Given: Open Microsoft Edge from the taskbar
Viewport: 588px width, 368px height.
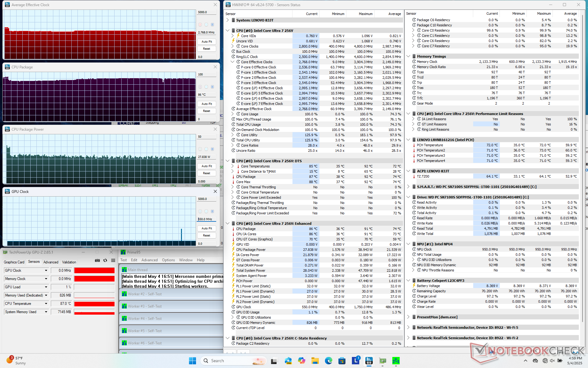Looking at the screenshot, I should [x=329, y=361].
